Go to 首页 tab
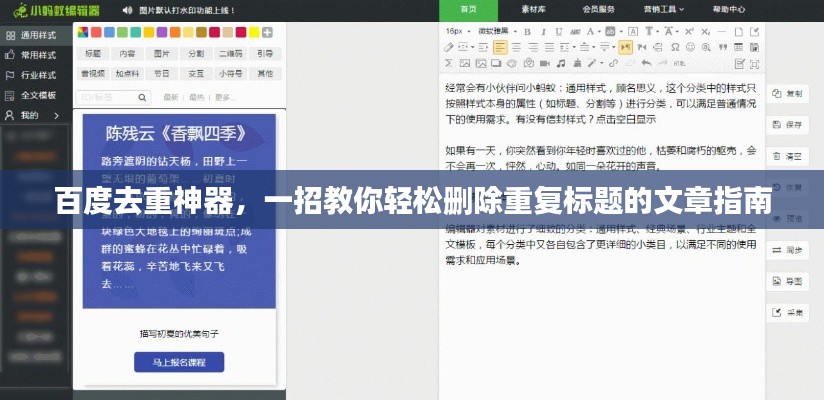824x400 pixels. [468, 9]
